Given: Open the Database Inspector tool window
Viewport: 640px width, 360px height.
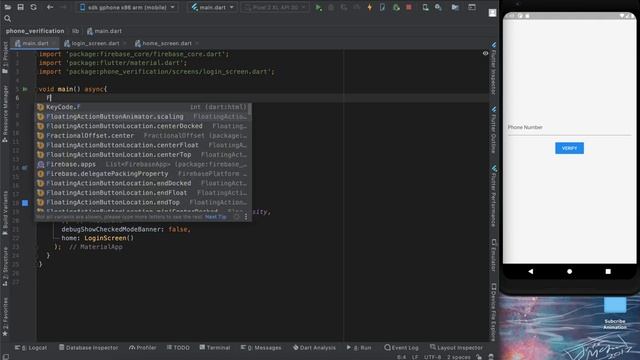Looking at the screenshot, I should [x=89, y=348].
